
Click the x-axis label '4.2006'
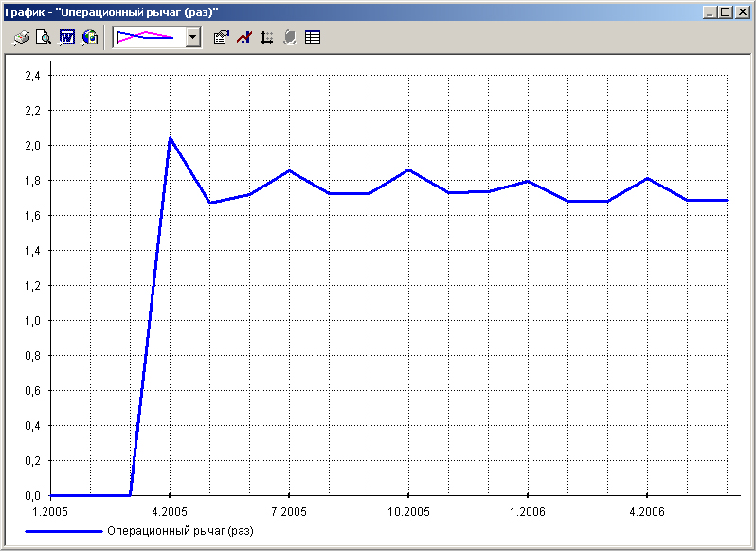[x=647, y=511]
